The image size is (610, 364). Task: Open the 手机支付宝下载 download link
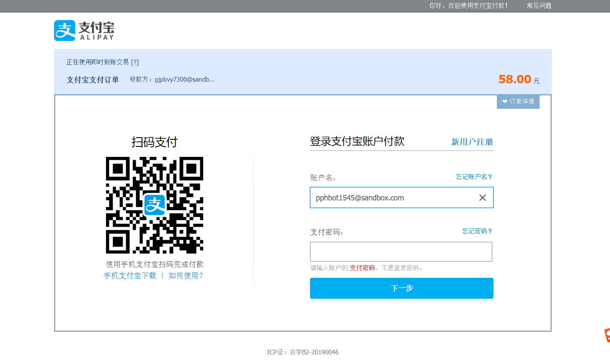(130, 276)
